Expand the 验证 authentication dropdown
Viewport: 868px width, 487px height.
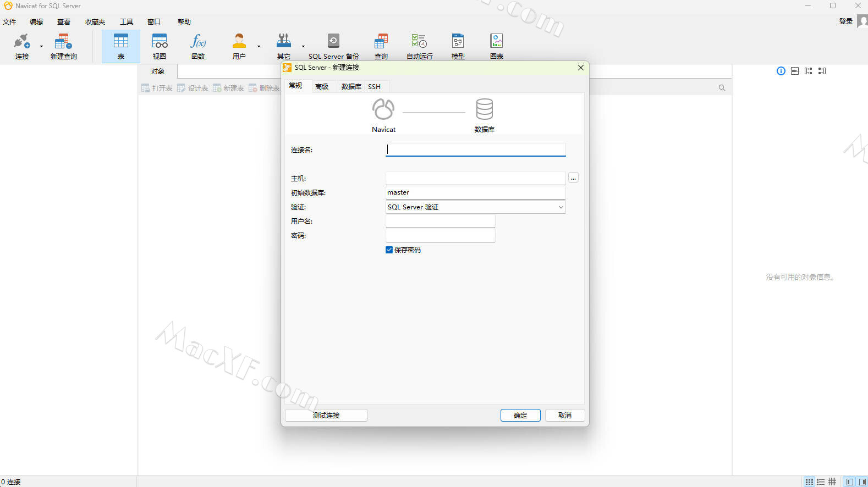(x=561, y=207)
